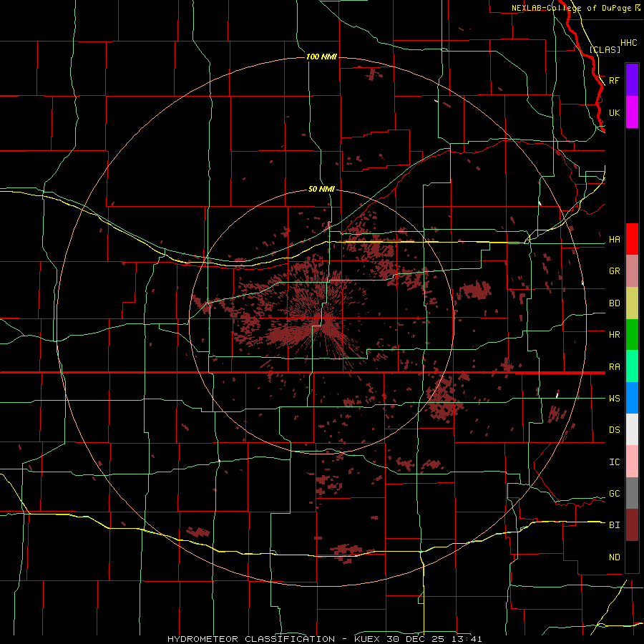The width and height of the screenshot is (644, 644).
Task: Select the red HA legend swatch
Action: tap(632, 239)
